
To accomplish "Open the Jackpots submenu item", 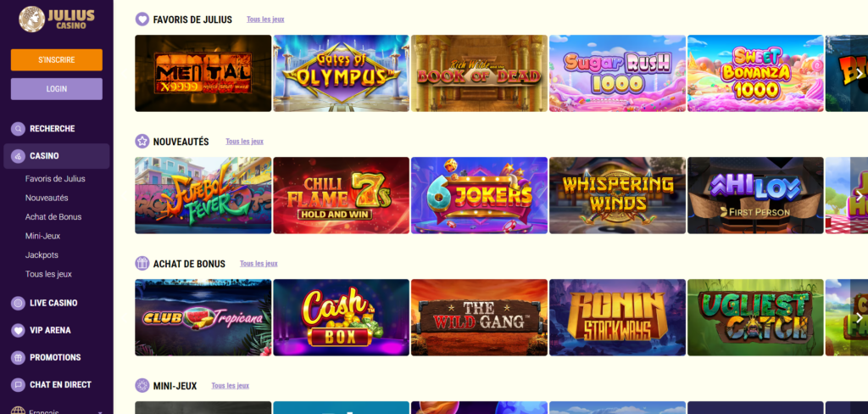I will (x=42, y=255).
